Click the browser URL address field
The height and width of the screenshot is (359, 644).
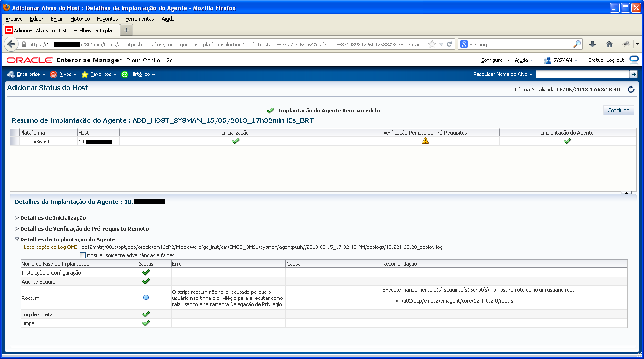coord(227,44)
